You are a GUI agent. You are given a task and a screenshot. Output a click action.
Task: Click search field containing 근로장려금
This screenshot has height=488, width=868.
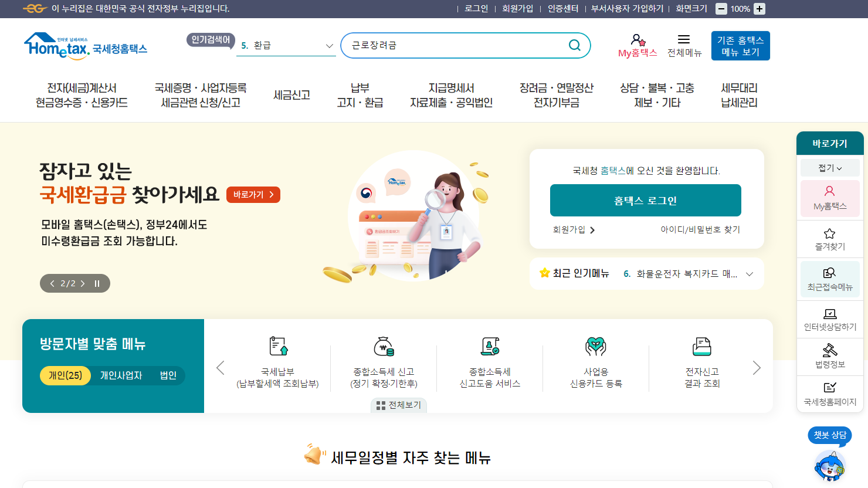[x=466, y=46]
